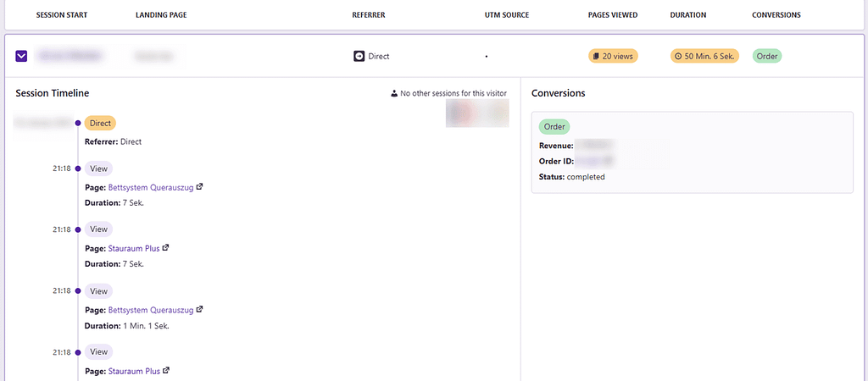Click the Order badge in Conversions panel
The height and width of the screenshot is (381, 868).
pos(554,127)
